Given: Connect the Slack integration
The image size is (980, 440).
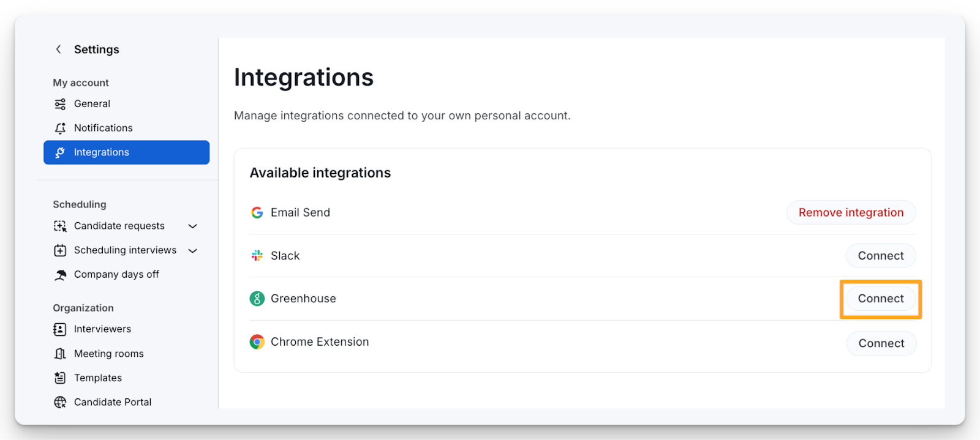Looking at the screenshot, I should pos(880,256).
